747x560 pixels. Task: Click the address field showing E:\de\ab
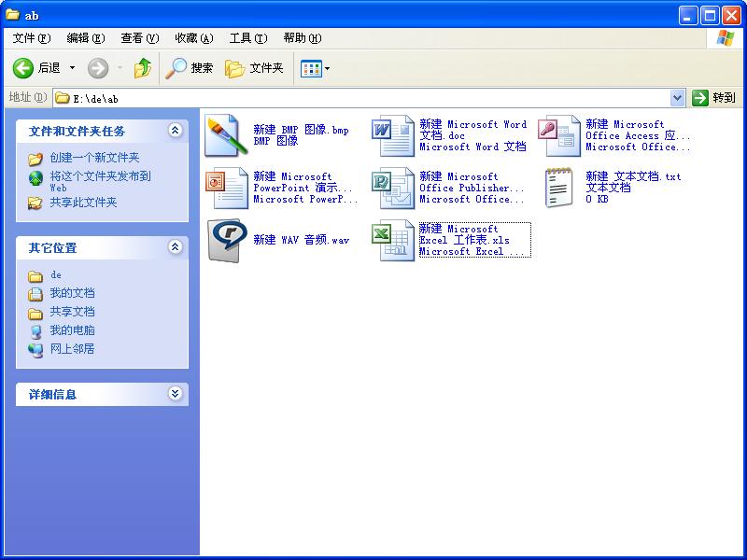[369, 98]
